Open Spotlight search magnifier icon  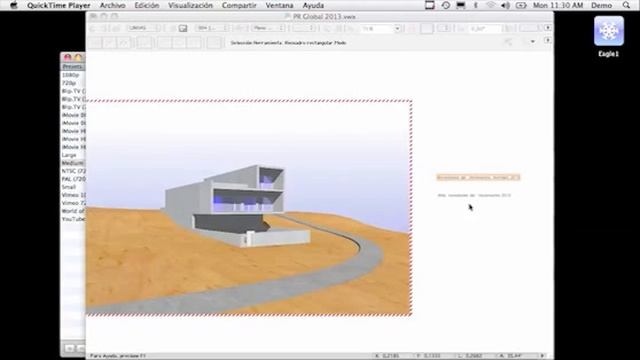626,5
